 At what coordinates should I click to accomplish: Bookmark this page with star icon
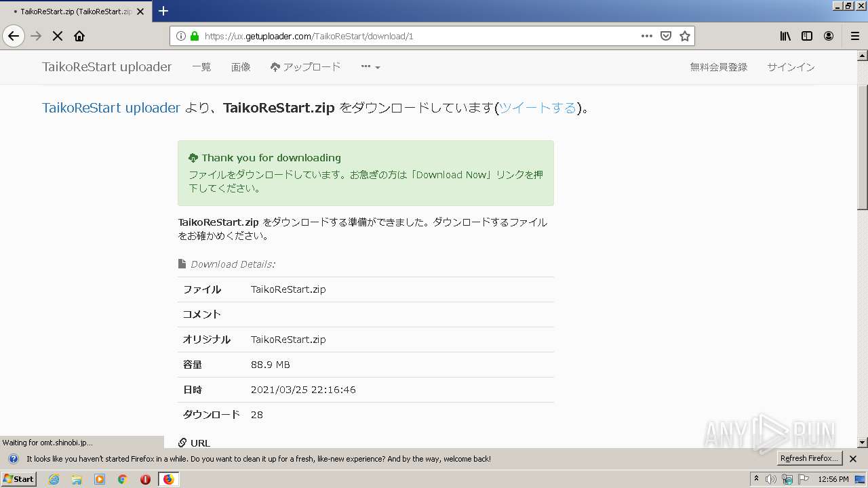click(x=685, y=36)
